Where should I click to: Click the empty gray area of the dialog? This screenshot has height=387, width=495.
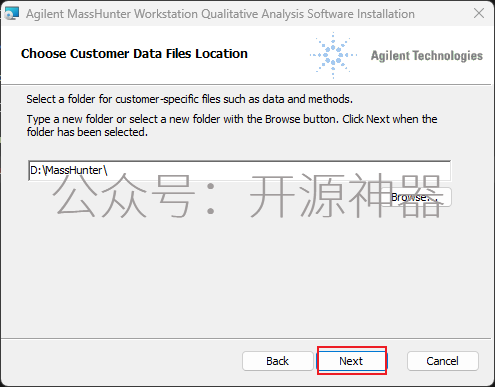click(x=247, y=277)
